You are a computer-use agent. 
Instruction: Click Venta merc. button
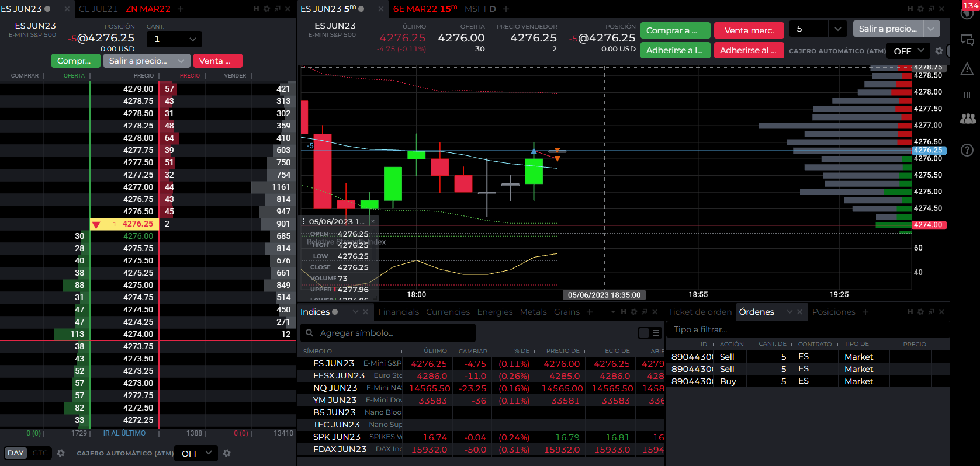click(x=749, y=30)
